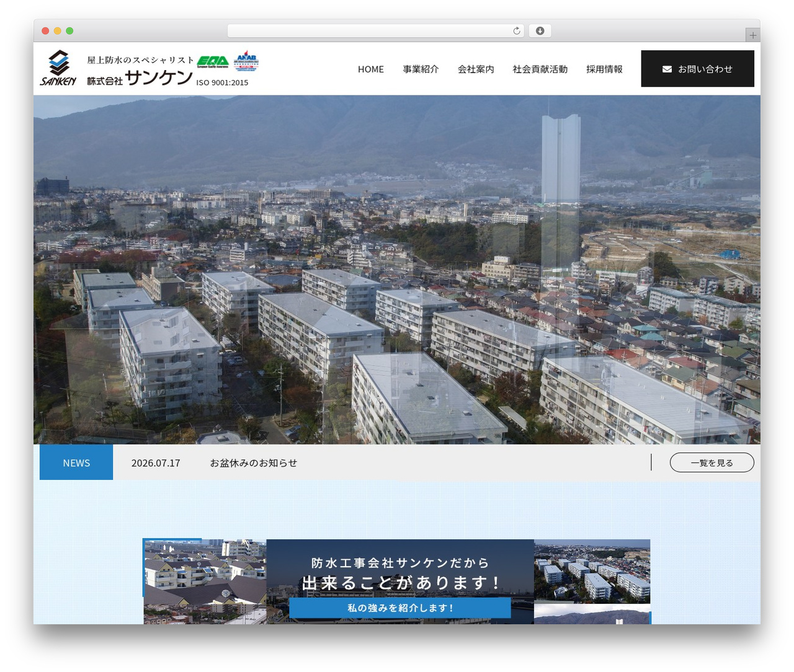
Task: Reload the page with the refresh icon
Action: tap(516, 31)
